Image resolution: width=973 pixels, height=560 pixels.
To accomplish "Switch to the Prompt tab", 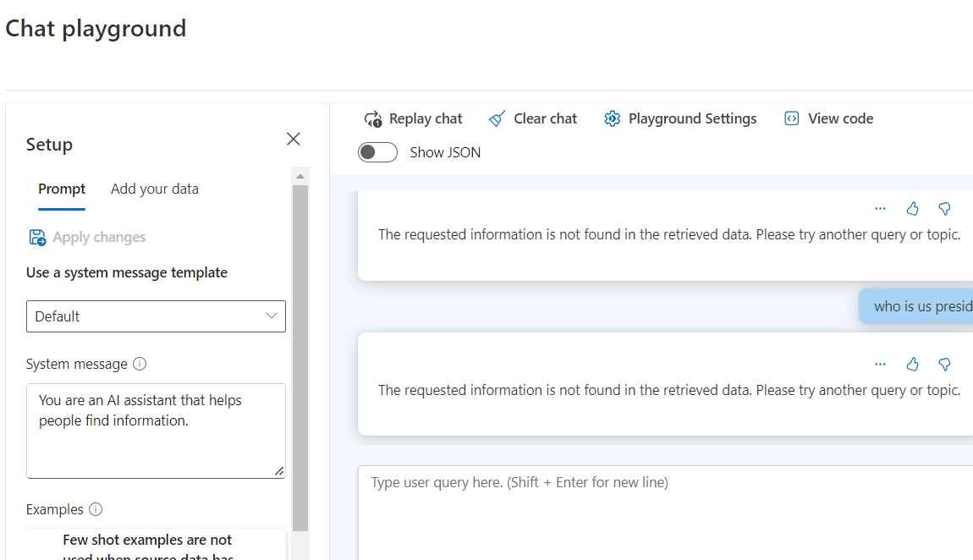I will pyautogui.click(x=62, y=189).
